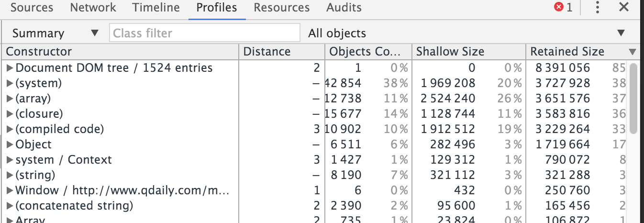Click the Retained Size sort arrow
Image resolution: width=644 pixels, height=223 pixels.
coord(633,52)
